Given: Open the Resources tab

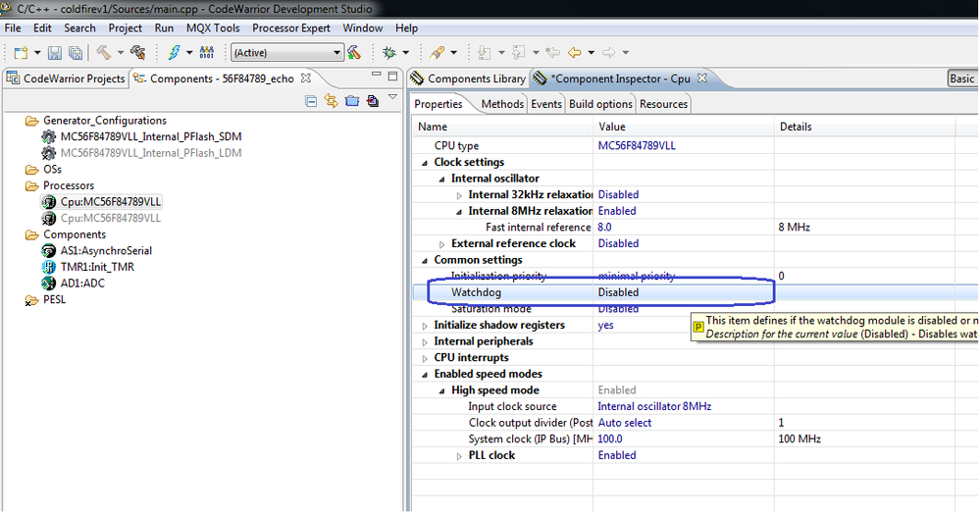Looking at the screenshot, I should pos(664,104).
